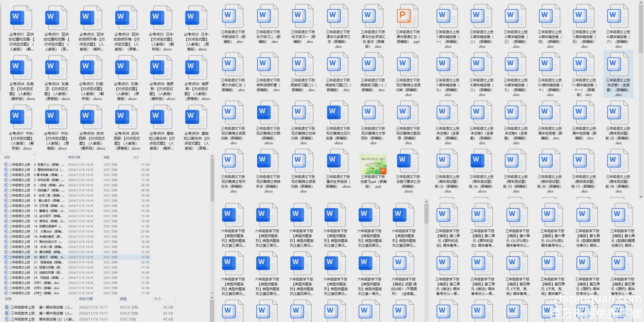Screen dimensions: 644x322
Task: Open 期末测试题 版 (4) docx icon
Action: click(x=481, y=161)
